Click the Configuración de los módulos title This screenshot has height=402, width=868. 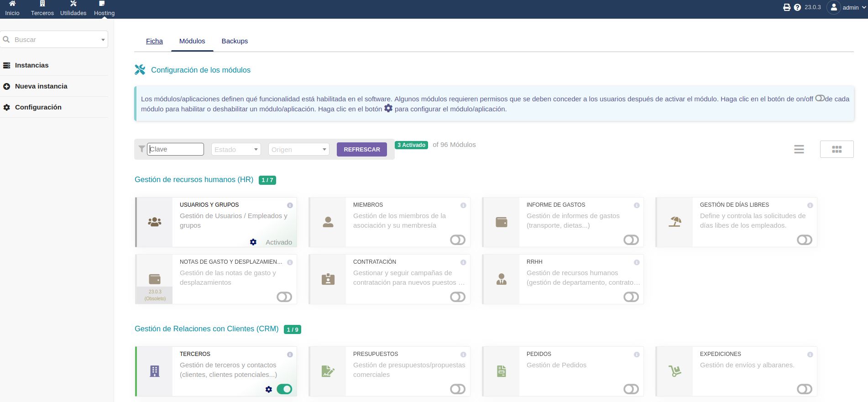[x=201, y=70]
